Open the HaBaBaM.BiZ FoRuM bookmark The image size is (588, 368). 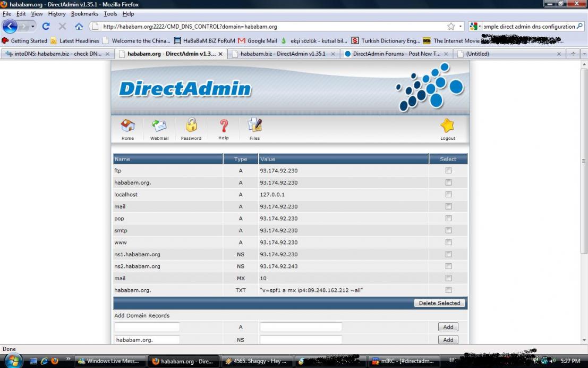pos(204,40)
